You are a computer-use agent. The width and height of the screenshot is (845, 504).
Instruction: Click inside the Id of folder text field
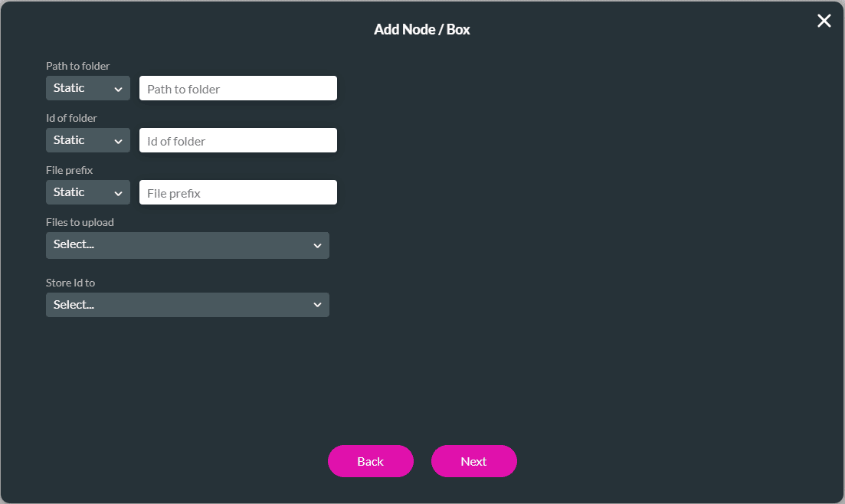[x=237, y=140]
